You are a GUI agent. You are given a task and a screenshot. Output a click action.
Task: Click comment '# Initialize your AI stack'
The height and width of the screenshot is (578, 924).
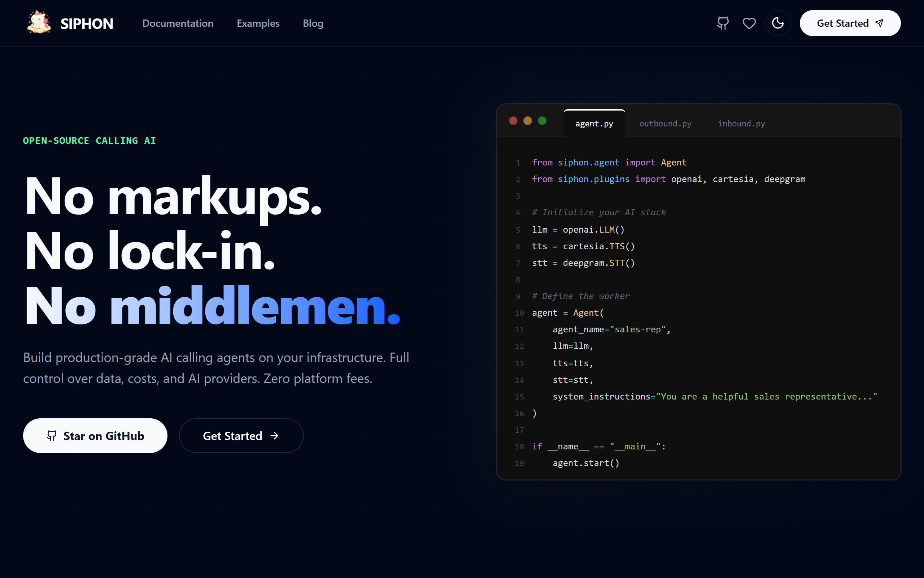point(599,212)
